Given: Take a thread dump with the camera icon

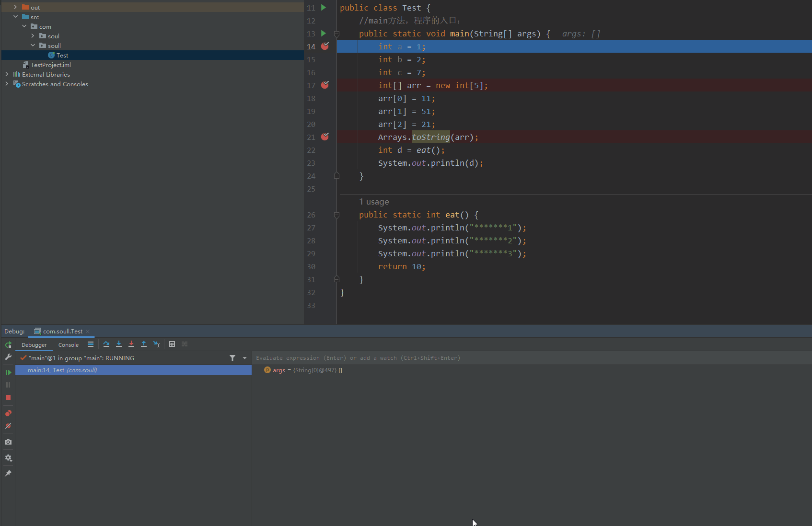Looking at the screenshot, I should (8, 442).
